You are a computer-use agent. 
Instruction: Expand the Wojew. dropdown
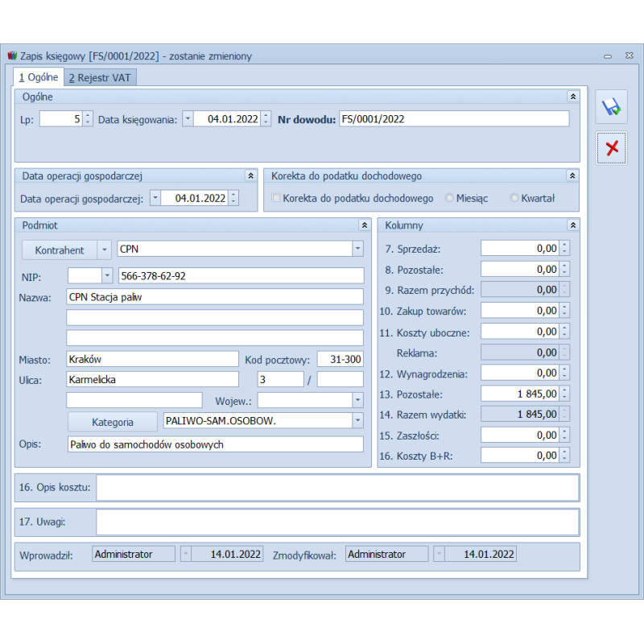point(357,400)
